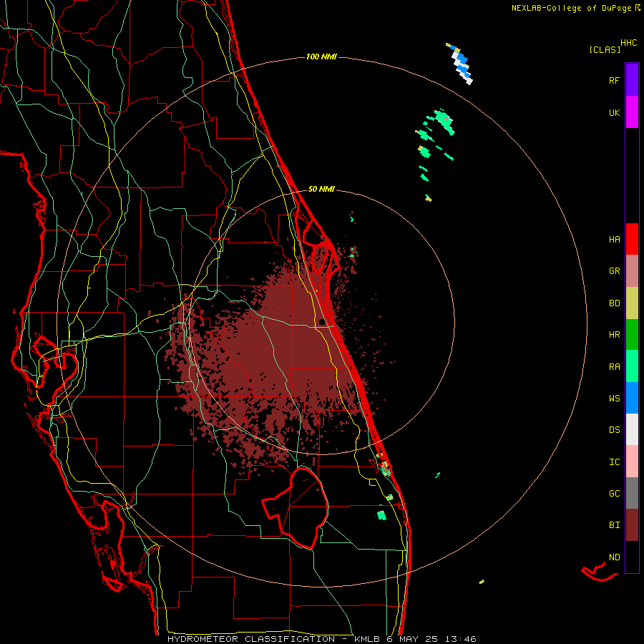Click the "GC" legend label
Image resolution: width=644 pixels, height=644 pixels.
(x=614, y=493)
